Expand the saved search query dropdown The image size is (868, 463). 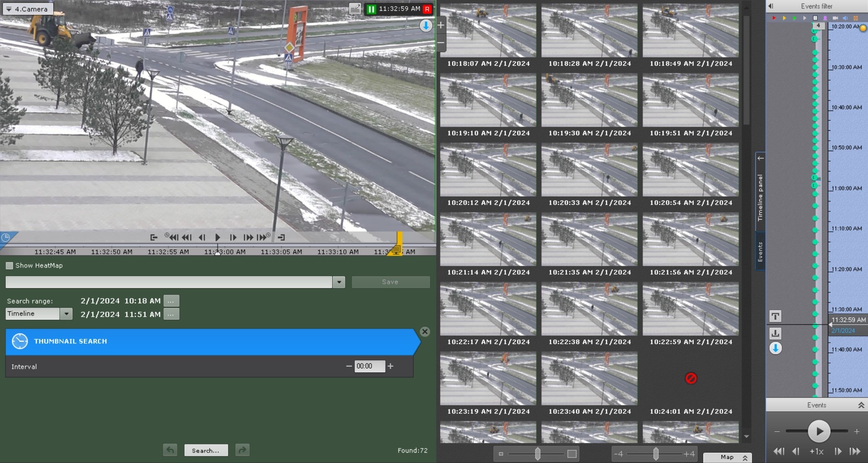(339, 282)
